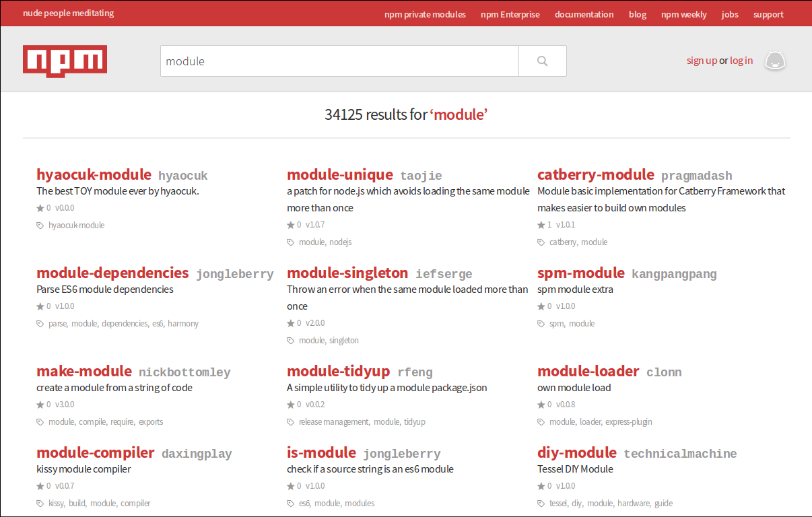The width and height of the screenshot is (812, 517).
Task: View author kangpangpang's profile
Action: (x=674, y=275)
